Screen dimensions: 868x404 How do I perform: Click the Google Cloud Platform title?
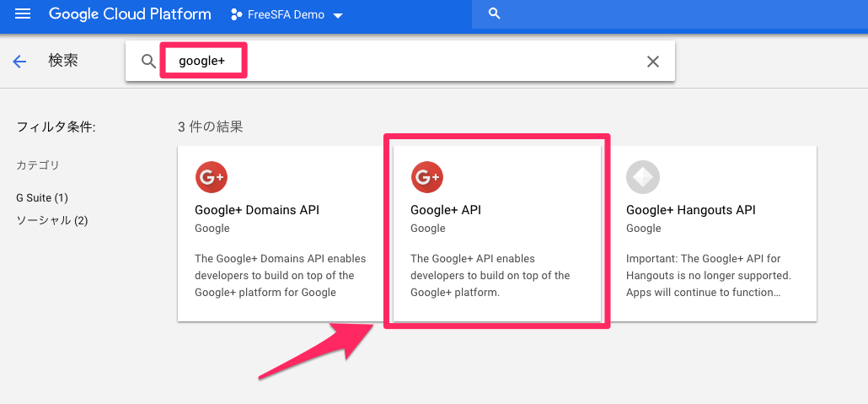tap(130, 14)
